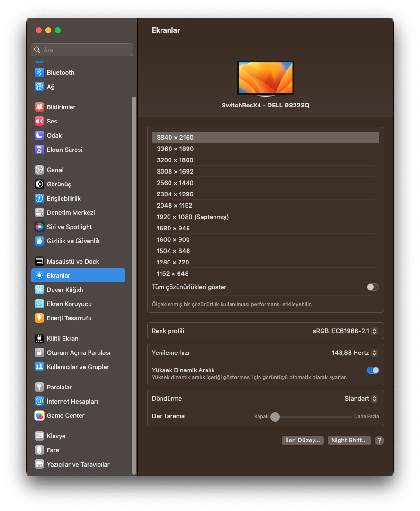Open Night Shift settings button
This screenshot has height=511, width=420.
pos(349,440)
